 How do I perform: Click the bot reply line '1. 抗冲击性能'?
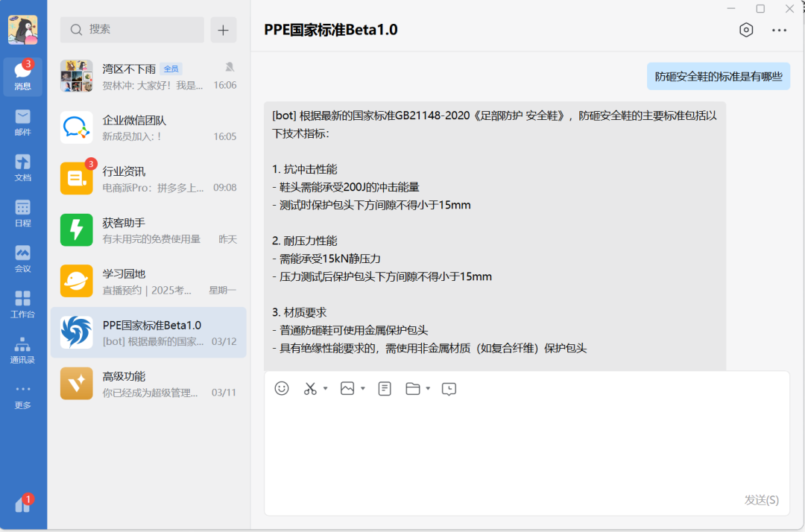[304, 169]
